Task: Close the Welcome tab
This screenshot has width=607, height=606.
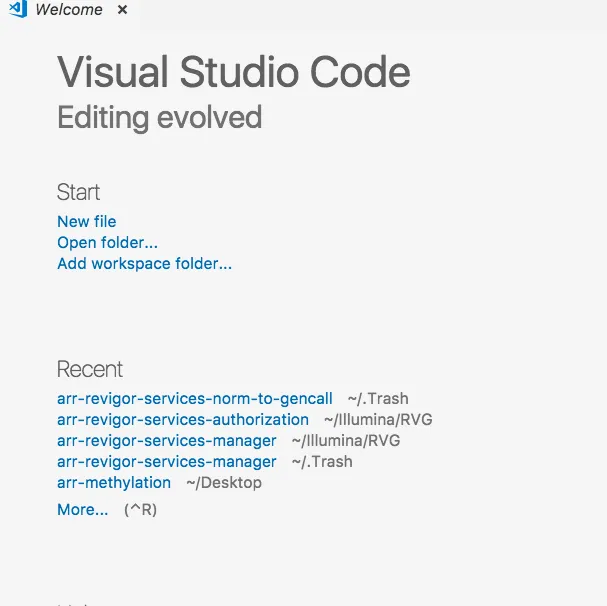Action: click(x=122, y=10)
